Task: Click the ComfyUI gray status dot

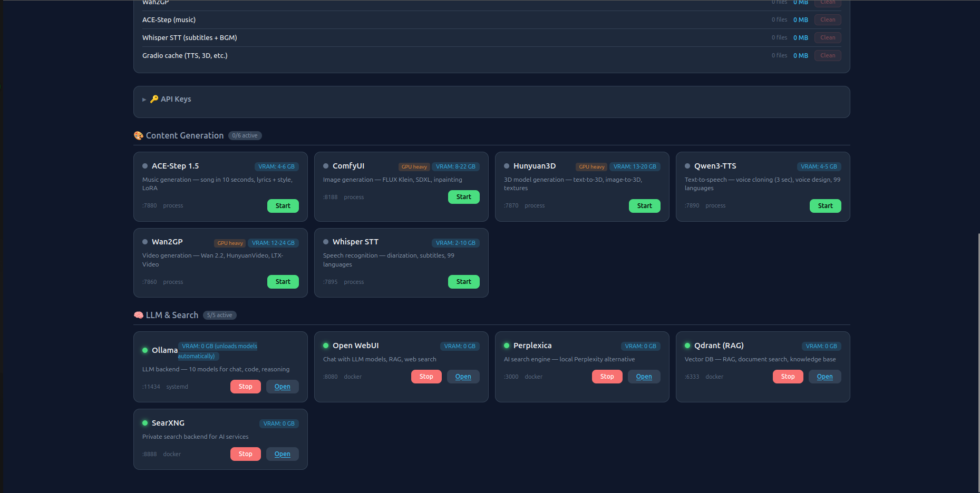Action: [326, 166]
